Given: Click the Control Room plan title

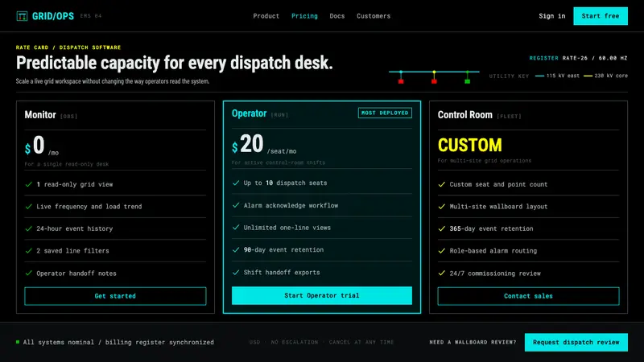Looking at the screenshot, I should click(465, 115).
